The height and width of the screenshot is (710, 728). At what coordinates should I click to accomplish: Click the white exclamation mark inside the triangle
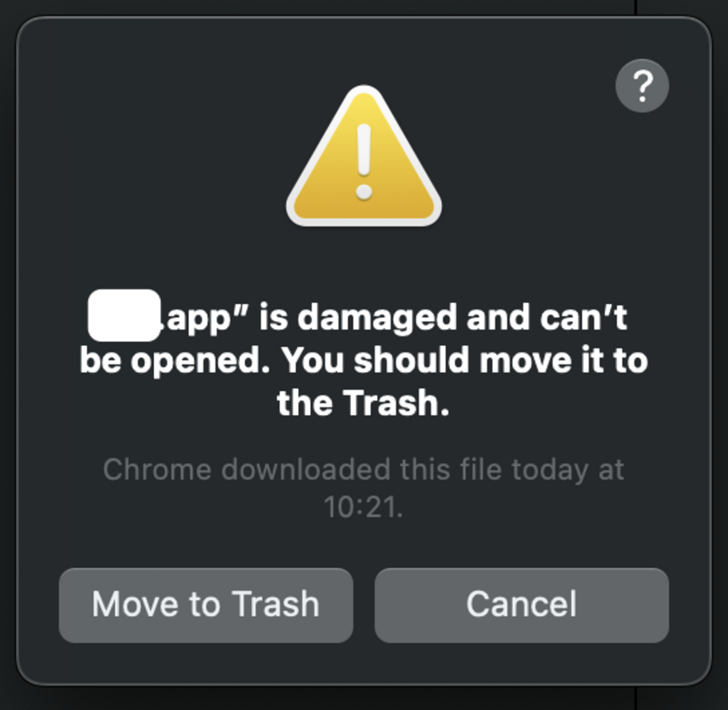pyautogui.click(x=364, y=161)
